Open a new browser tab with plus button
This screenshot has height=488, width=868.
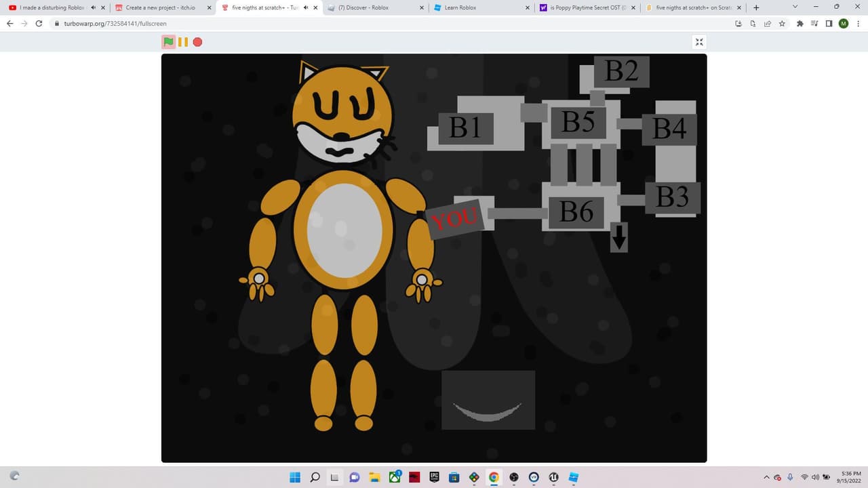coord(756,7)
